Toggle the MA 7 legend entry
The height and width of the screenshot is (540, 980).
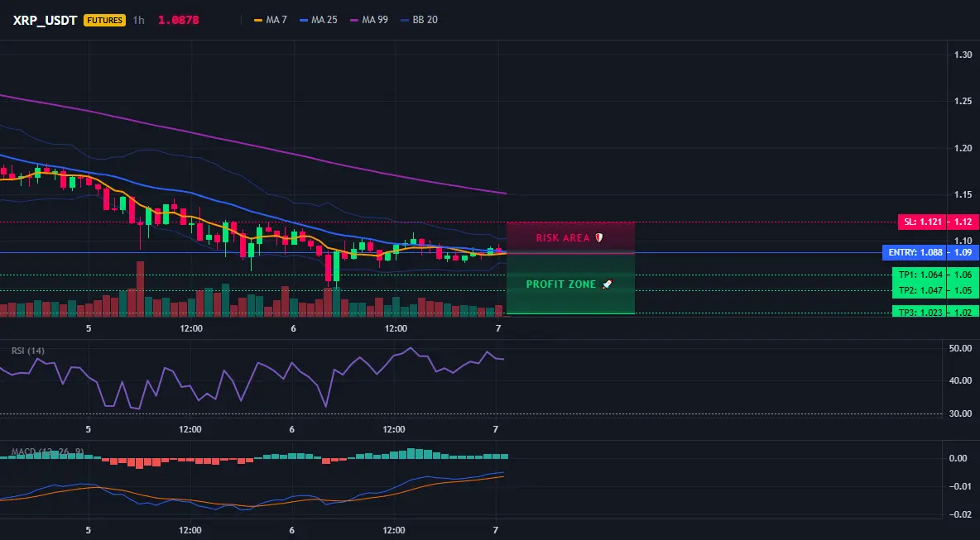(270, 20)
